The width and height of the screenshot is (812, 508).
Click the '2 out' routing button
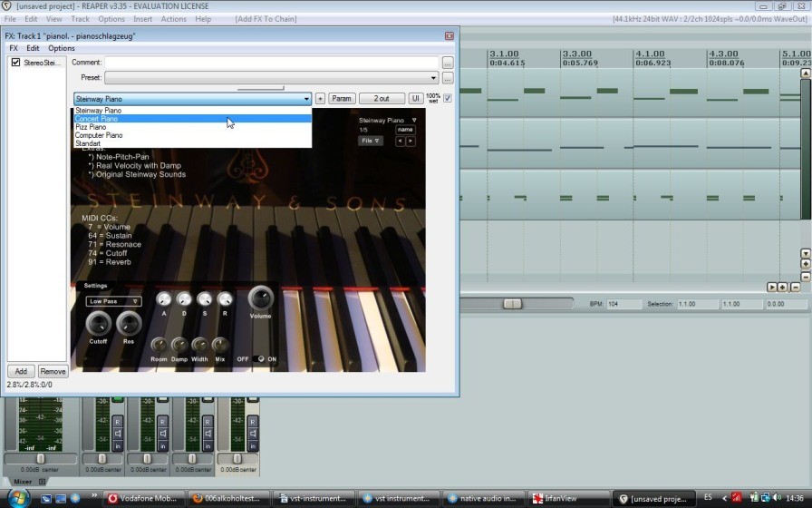coord(382,99)
